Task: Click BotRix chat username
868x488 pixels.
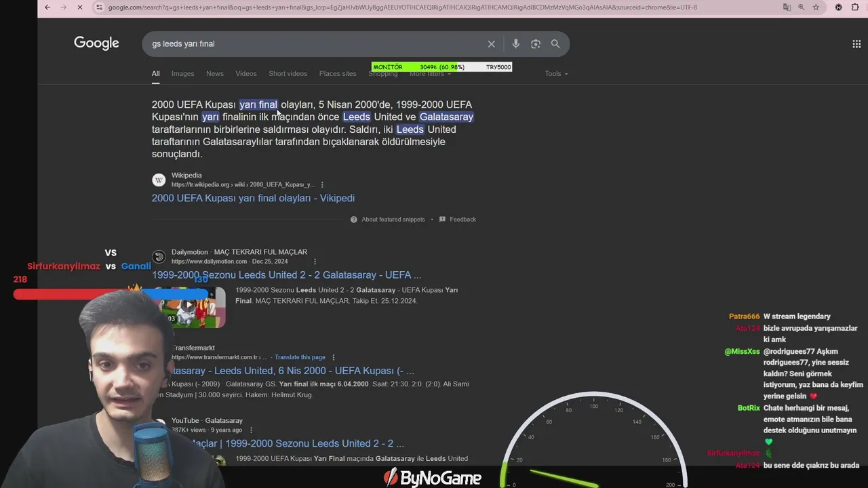Action: (x=749, y=408)
